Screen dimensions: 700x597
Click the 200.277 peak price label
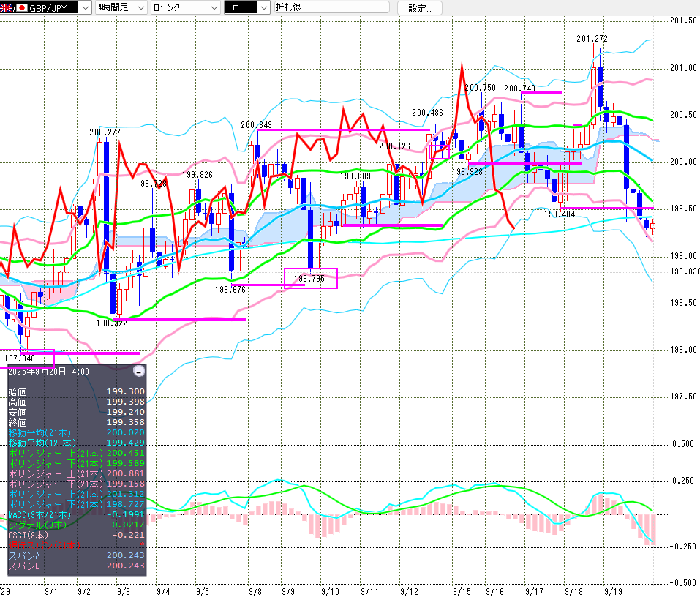[x=105, y=132]
